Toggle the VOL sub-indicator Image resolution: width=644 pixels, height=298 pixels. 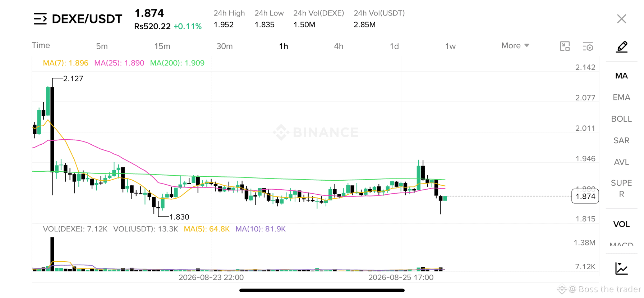tap(621, 224)
